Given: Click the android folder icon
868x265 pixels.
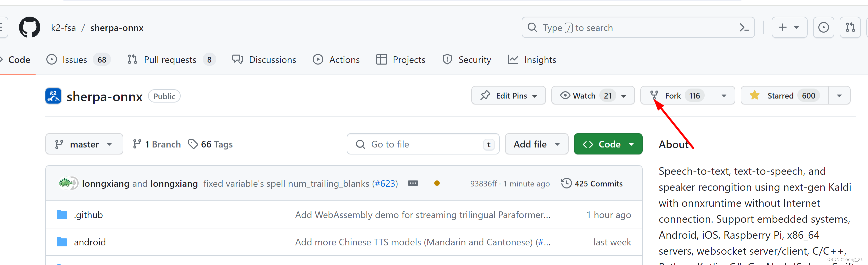Looking at the screenshot, I should [x=62, y=242].
